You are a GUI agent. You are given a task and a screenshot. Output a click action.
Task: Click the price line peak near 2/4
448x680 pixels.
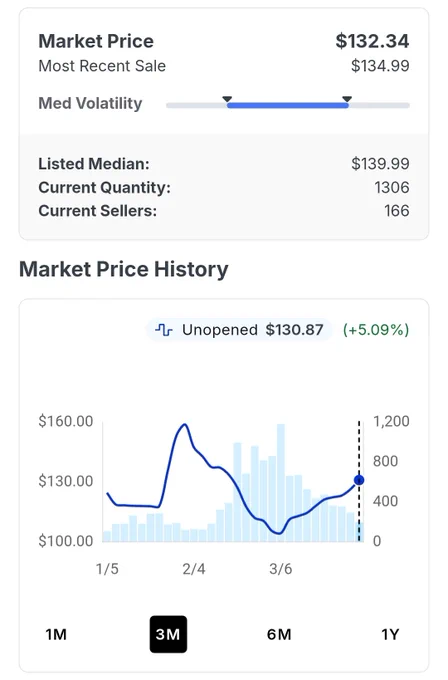click(185, 425)
